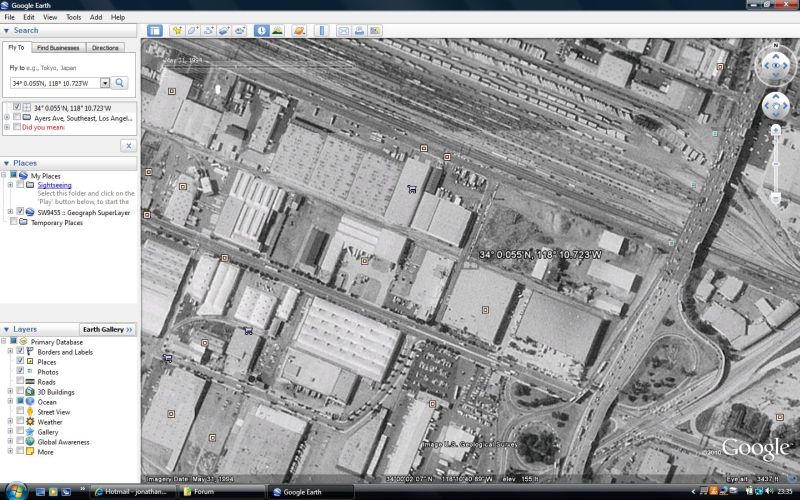800x500 pixels.
Task: Open the Fly To search history dropdown
Action: [x=105, y=83]
